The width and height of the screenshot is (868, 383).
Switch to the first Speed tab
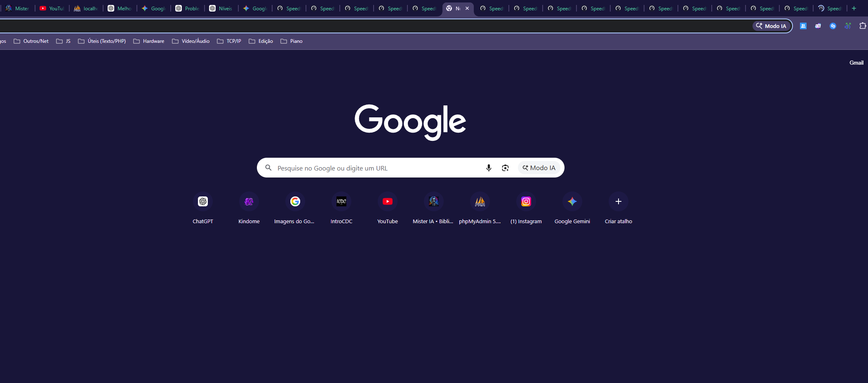click(289, 8)
